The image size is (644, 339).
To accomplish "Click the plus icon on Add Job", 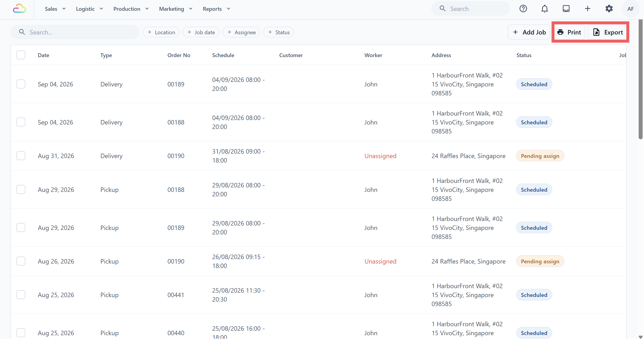I will pyautogui.click(x=515, y=32).
